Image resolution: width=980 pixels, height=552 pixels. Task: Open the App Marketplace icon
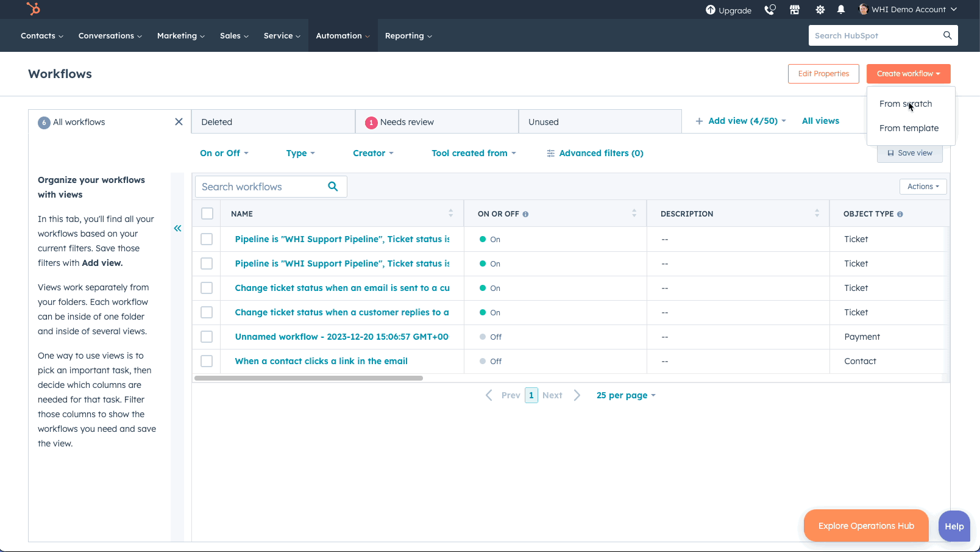click(794, 9)
